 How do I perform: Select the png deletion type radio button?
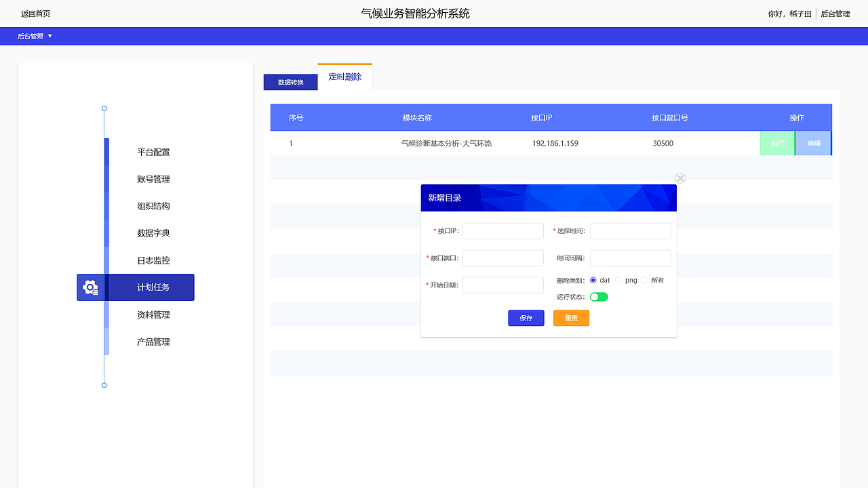click(618, 280)
